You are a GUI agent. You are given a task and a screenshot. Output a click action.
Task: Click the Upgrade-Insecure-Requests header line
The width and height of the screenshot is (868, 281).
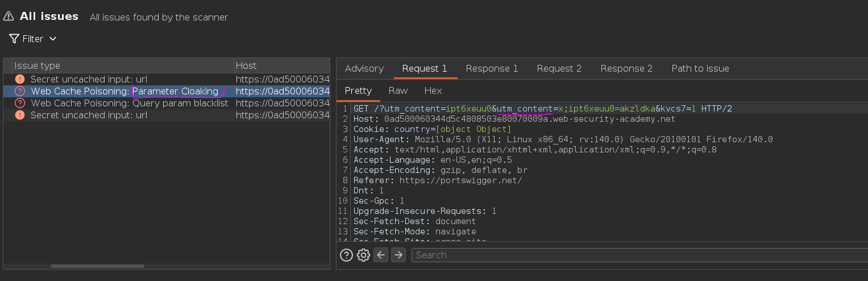(425, 211)
